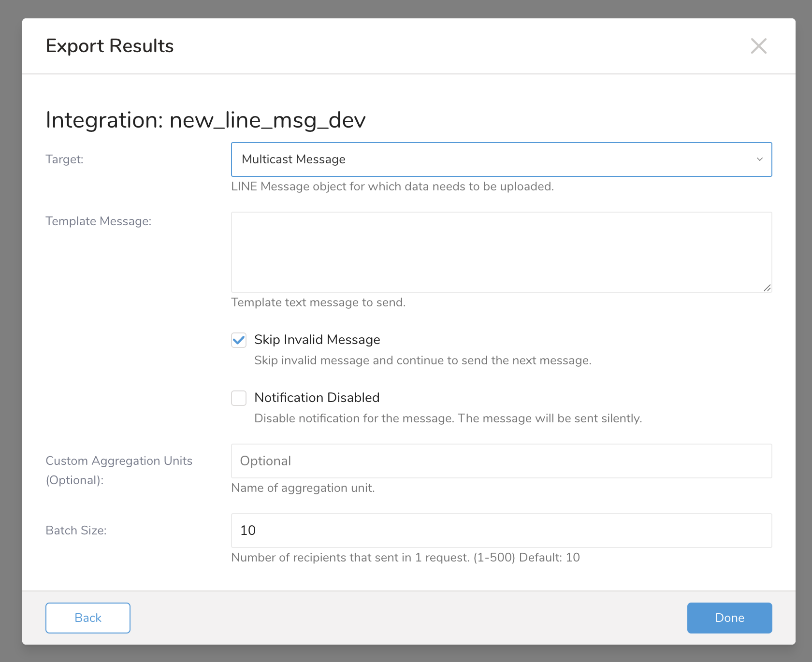Click the Batch Size field label
This screenshot has height=662, width=812.
[76, 531]
